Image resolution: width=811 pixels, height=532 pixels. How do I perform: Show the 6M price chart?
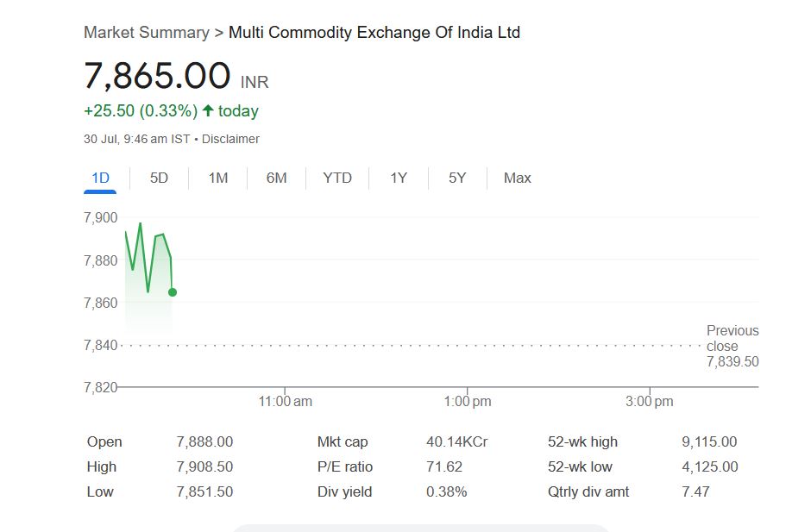[276, 178]
